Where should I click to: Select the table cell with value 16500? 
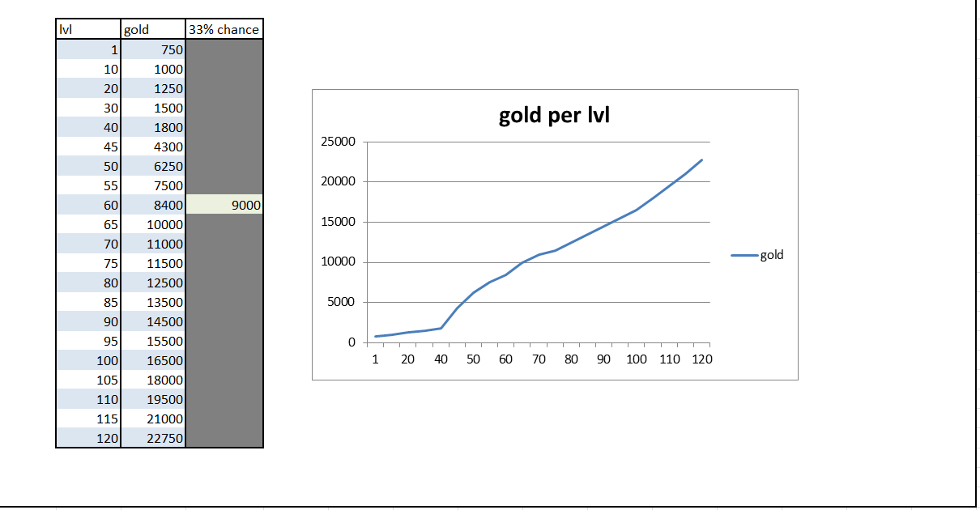pyautogui.click(x=153, y=360)
